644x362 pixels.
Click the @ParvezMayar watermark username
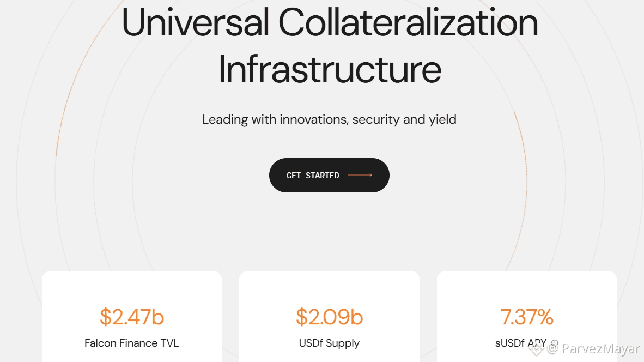[x=600, y=349]
